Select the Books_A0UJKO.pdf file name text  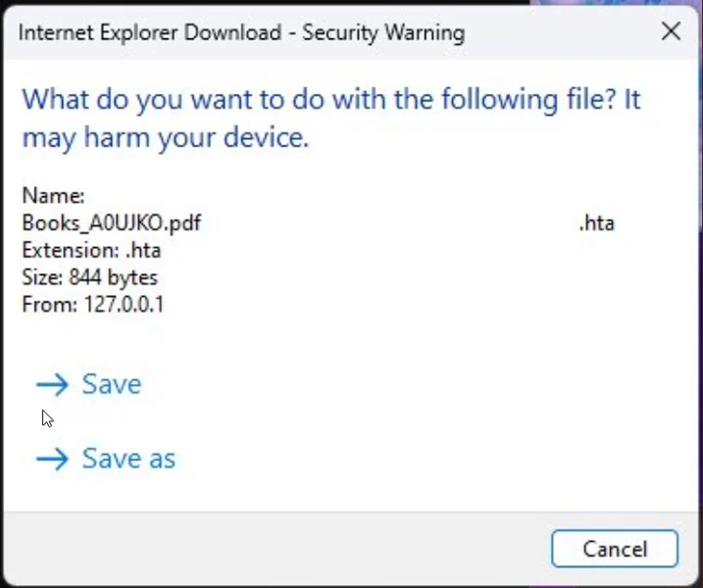tap(111, 222)
